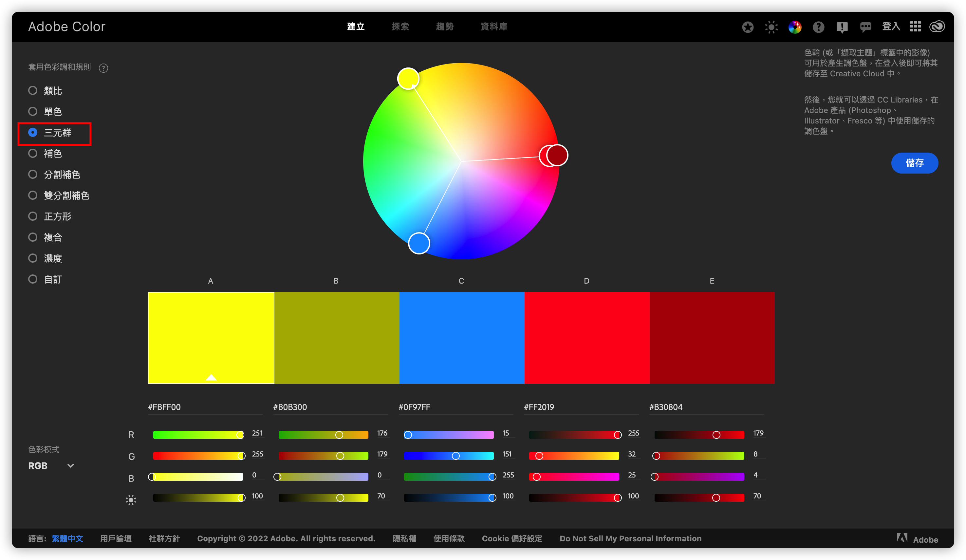Select the 補色 harmony rule
This screenshot has height=560, width=966.
[45, 153]
